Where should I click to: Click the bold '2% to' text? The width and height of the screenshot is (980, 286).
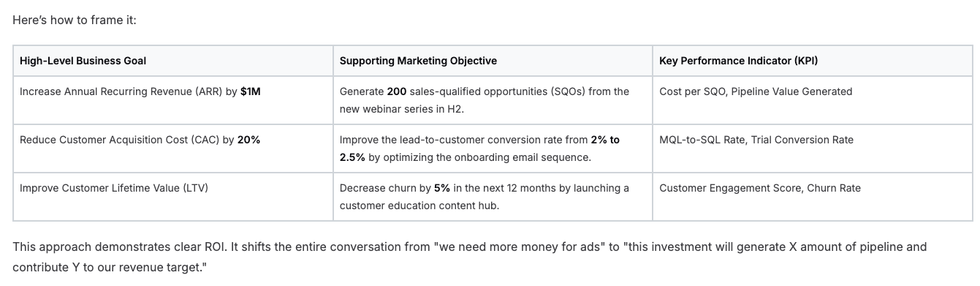(605, 140)
